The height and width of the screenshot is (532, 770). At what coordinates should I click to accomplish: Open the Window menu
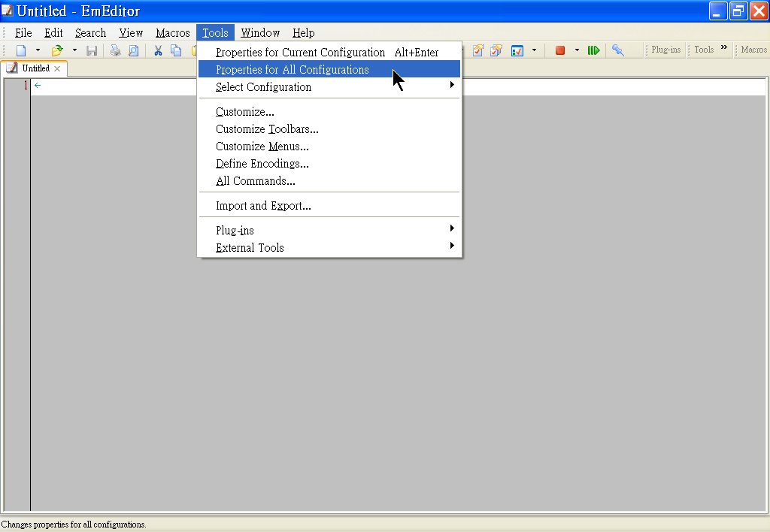click(x=260, y=33)
